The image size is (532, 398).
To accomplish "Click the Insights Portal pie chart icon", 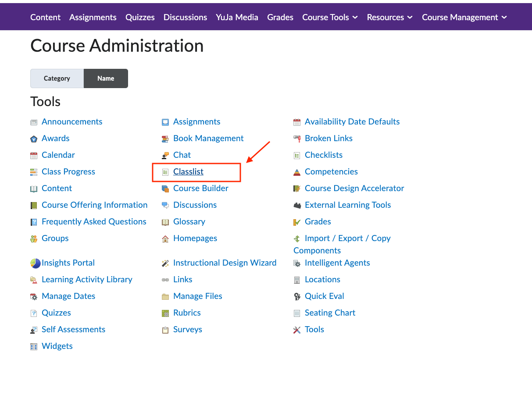I will tap(35, 263).
